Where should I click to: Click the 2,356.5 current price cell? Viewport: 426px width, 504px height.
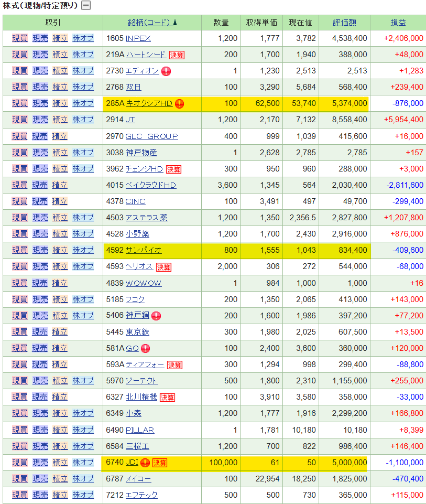click(x=303, y=218)
